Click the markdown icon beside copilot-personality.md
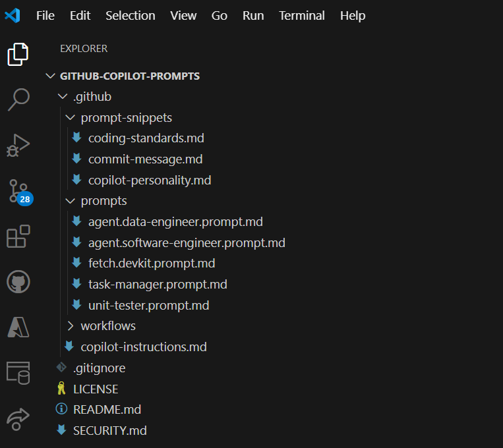The height and width of the screenshot is (448, 503). [76, 180]
